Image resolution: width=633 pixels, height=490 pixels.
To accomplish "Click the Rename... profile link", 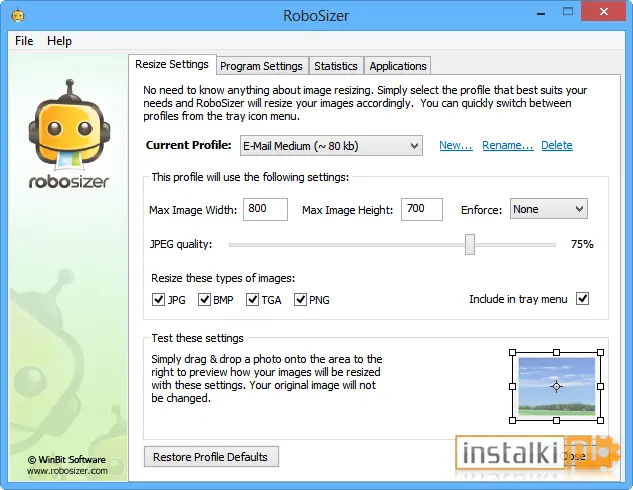I will pos(507,145).
